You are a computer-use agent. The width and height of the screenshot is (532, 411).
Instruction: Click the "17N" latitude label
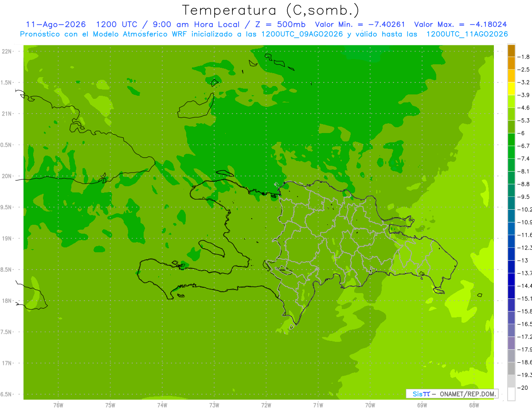(x=7, y=363)
